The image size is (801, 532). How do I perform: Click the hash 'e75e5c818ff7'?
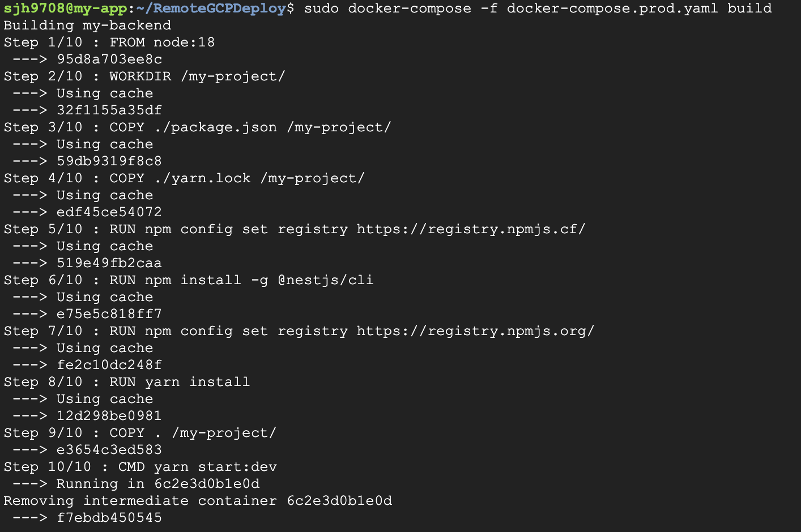point(109,314)
